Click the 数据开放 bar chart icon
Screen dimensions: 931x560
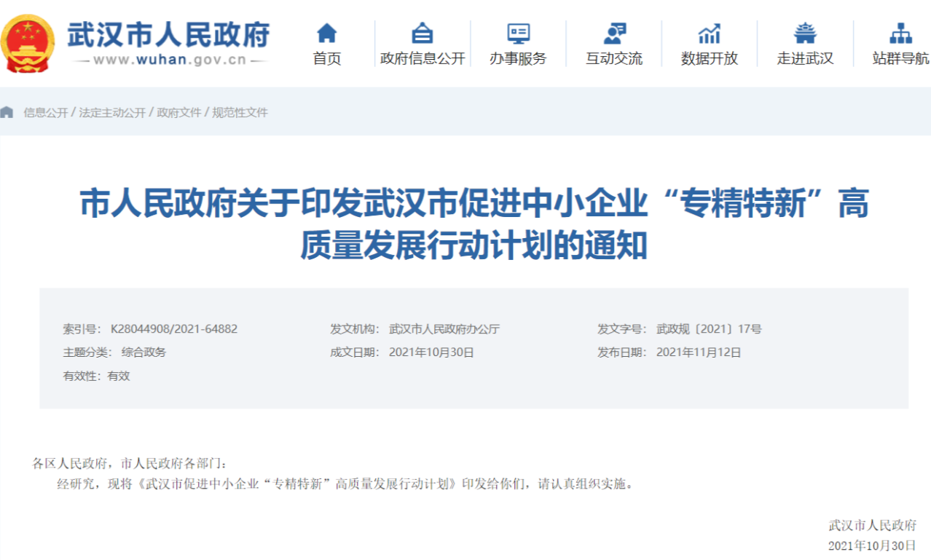pyautogui.click(x=707, y=33)
